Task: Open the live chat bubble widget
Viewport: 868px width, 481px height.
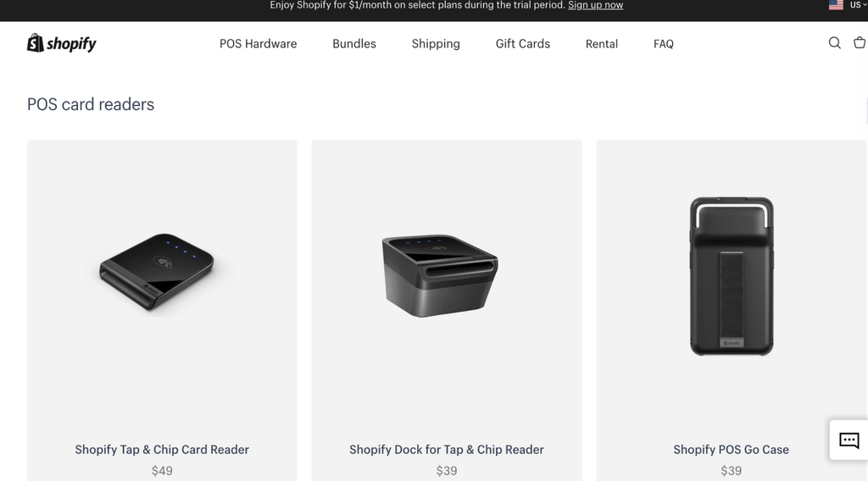Action: [849, 440]
